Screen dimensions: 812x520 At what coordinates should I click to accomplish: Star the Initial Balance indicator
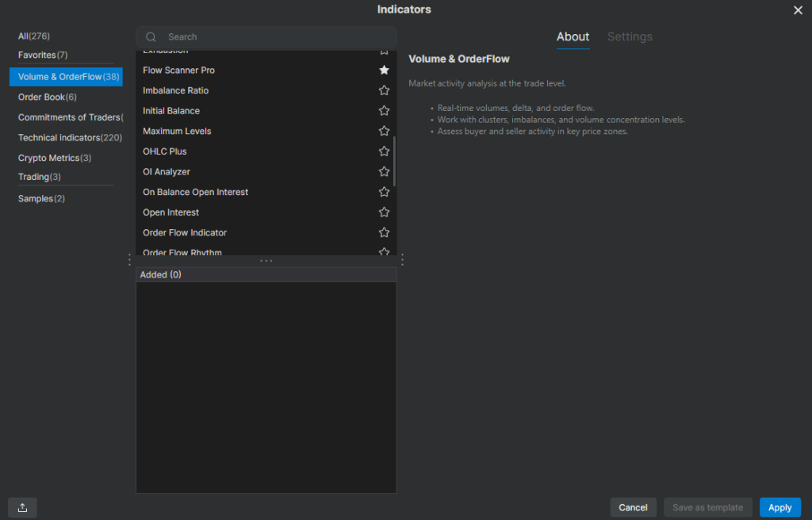point(384,110)
